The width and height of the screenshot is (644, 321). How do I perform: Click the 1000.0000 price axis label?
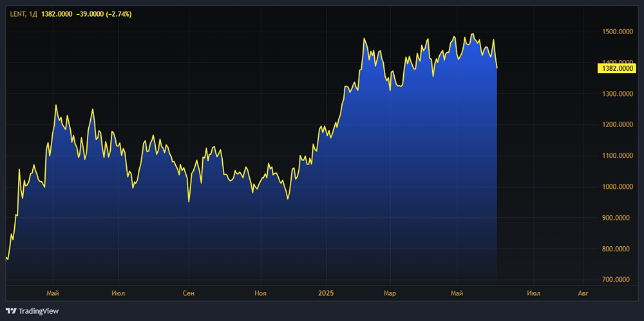pos(617,187)
